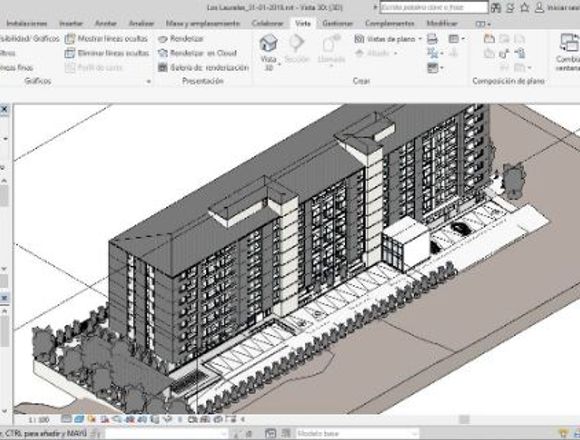Screen dimensions: 580x440
Task: Switch to the Anotar ribbon tab
Action: pyautogui.click(x=106, y=24)
